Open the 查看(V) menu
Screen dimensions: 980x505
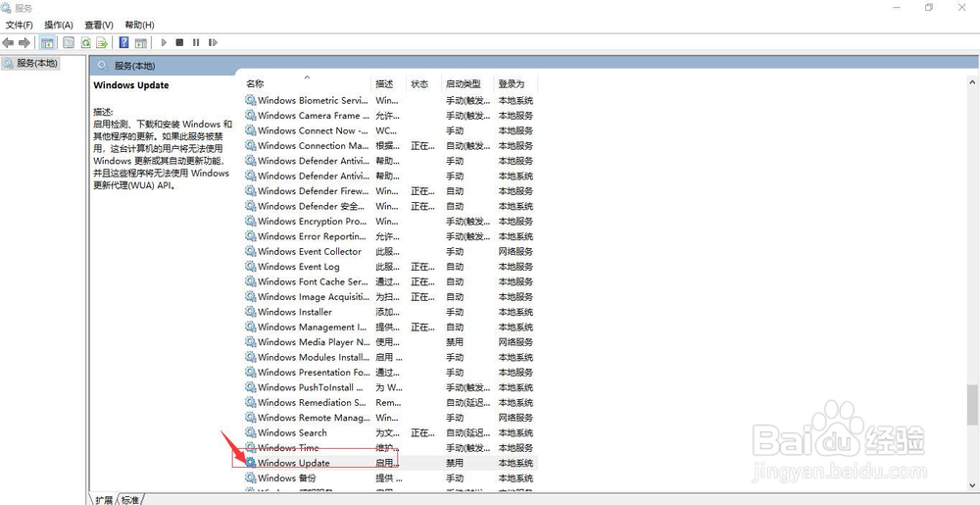[x=99, y=25]
